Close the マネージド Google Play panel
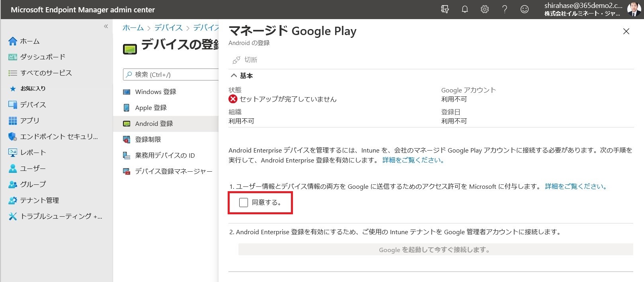 626,31
